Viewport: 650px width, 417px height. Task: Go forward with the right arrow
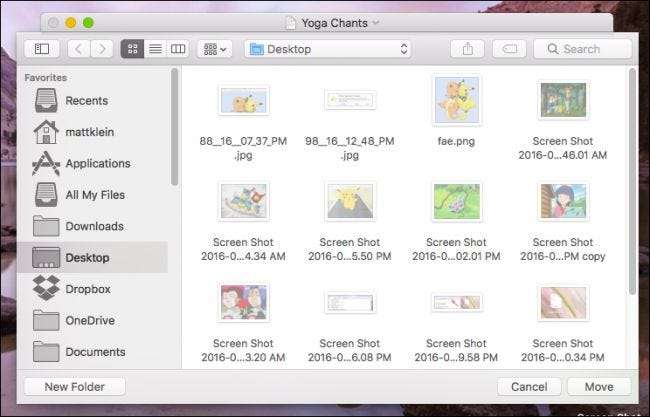pos(100,48)
